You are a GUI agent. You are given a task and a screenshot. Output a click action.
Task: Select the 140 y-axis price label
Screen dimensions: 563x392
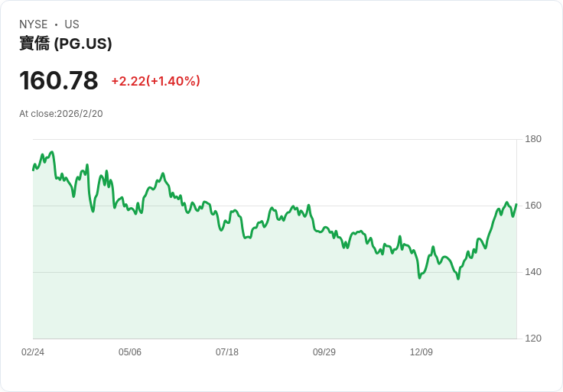[533, 272]
